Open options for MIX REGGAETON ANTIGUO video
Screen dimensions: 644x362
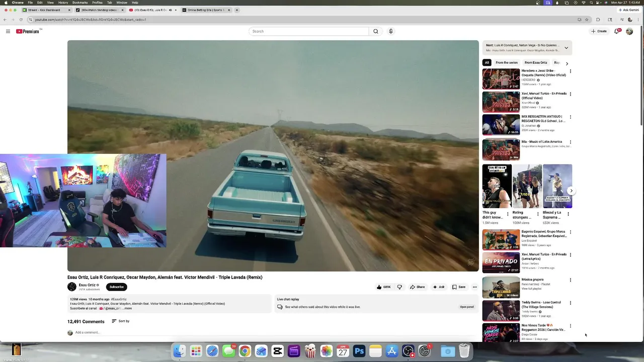pos(570,117)
